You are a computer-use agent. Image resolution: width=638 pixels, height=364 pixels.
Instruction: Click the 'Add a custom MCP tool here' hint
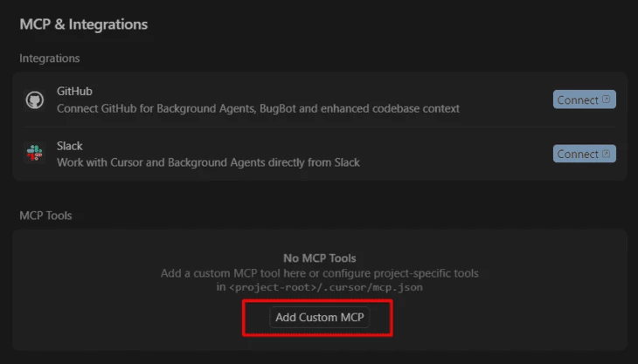(x=319, y=273)
